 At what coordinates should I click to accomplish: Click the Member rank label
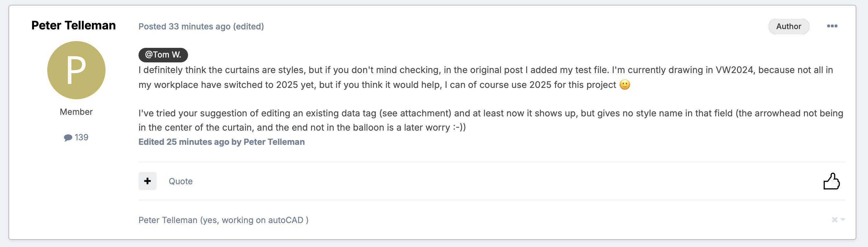(x=76, y=112)
